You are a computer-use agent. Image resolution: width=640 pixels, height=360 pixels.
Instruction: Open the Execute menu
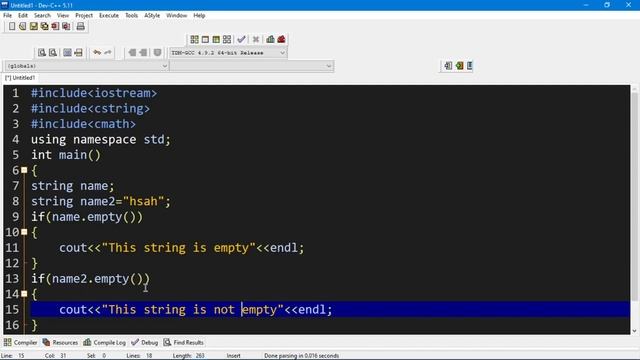point(109,16)
